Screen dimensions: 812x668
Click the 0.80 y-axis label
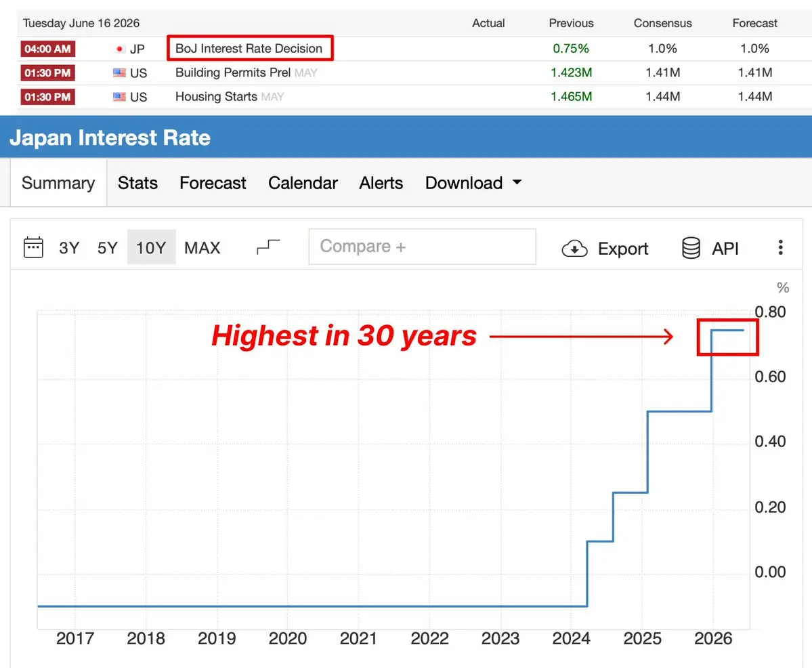point(770,312)
